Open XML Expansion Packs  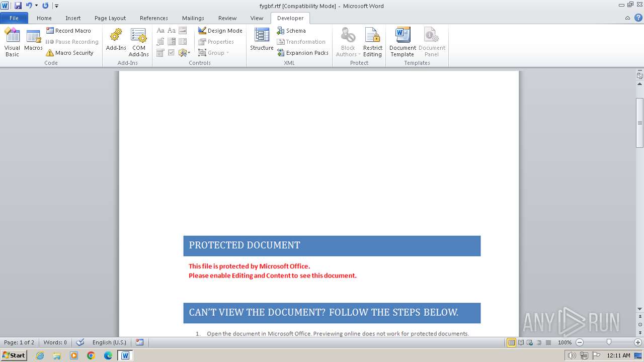302,53
